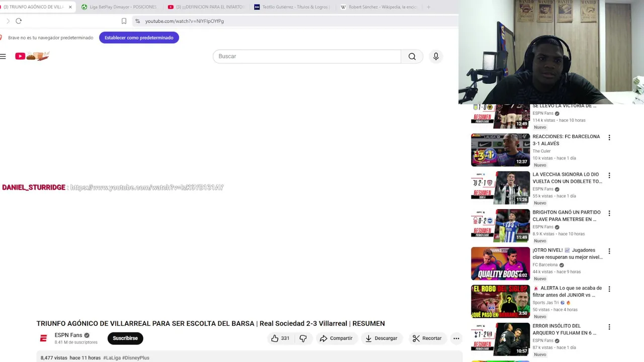Open ERROR INSÓLITO DEL ARQUERO thumbnail
Image resolution: width=644 pixels, height=362 pixels.
pyautogui.click(x=500, y=339)
